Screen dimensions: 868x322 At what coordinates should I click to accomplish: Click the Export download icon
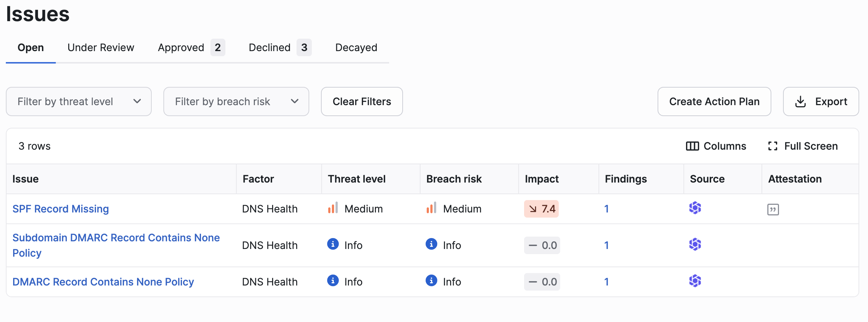pyautogui.click(x=800, y=101)
